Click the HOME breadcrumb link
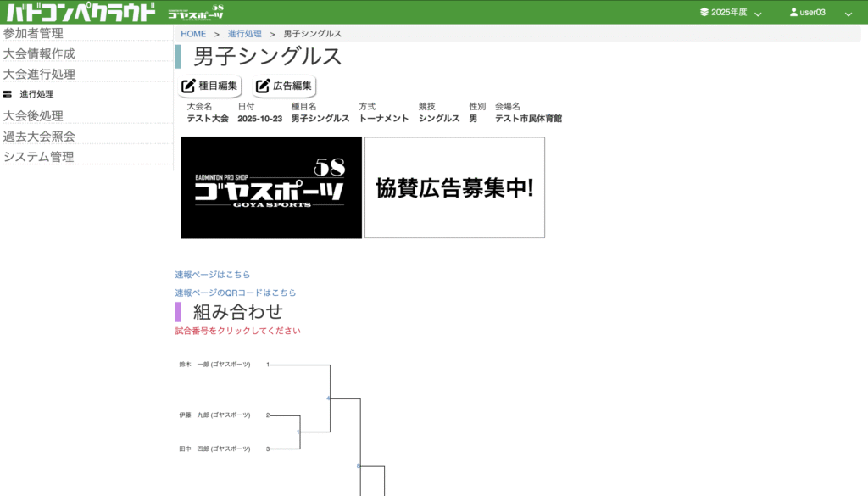 point(193,34)
